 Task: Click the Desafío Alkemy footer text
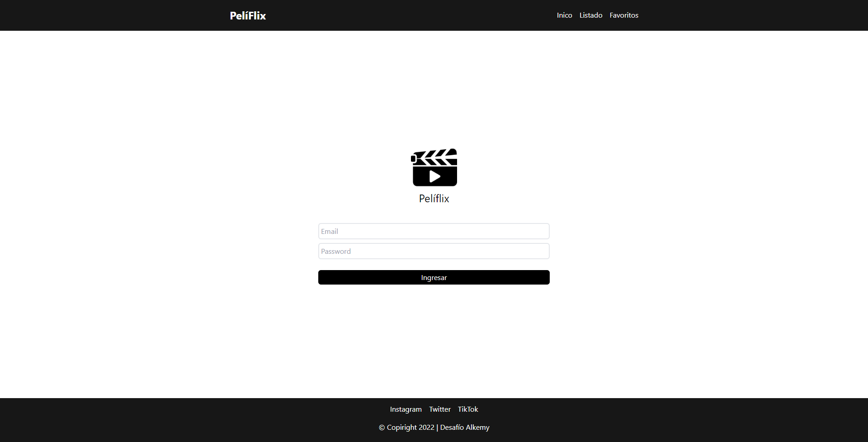[x=465, y=428]
